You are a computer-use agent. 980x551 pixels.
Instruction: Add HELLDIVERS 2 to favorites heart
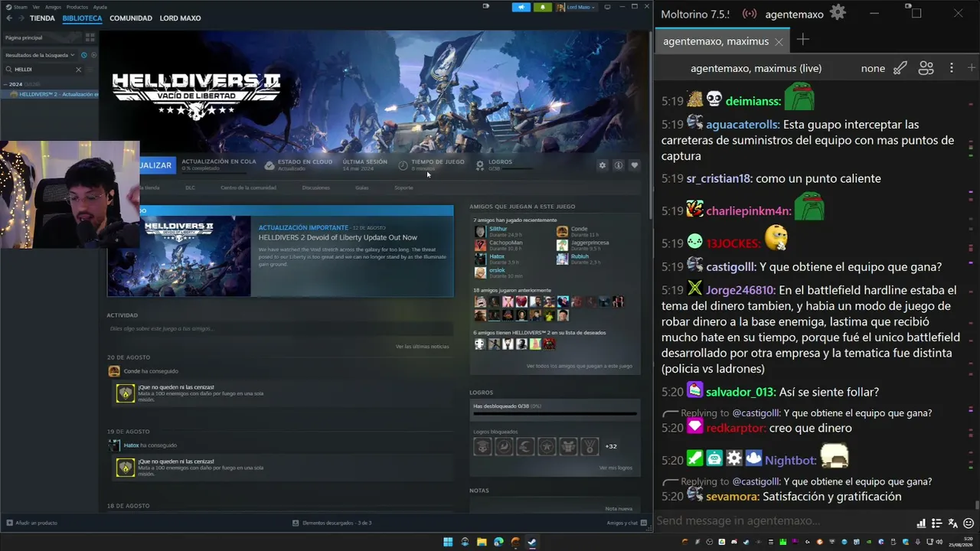coord(634,165)
